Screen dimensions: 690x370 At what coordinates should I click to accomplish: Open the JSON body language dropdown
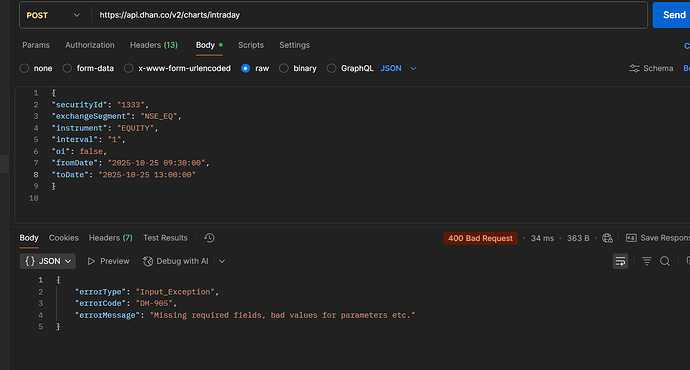pos(398,68)
